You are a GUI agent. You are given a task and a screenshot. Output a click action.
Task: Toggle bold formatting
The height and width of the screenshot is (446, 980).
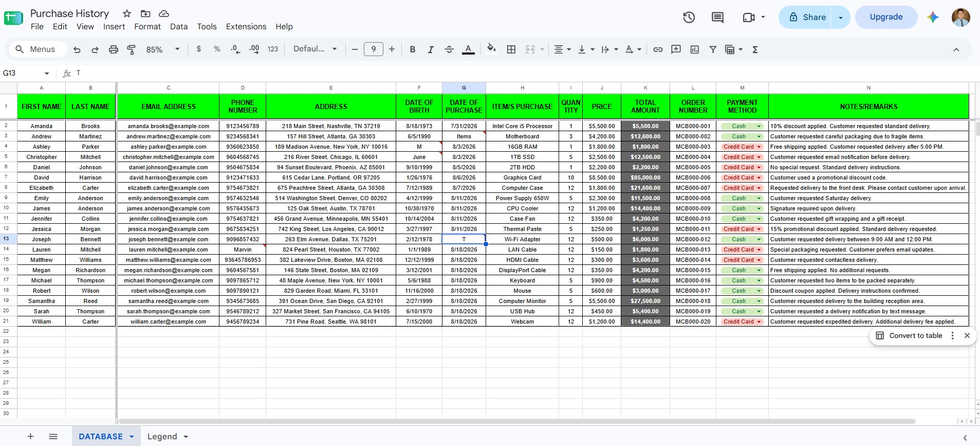412,49
